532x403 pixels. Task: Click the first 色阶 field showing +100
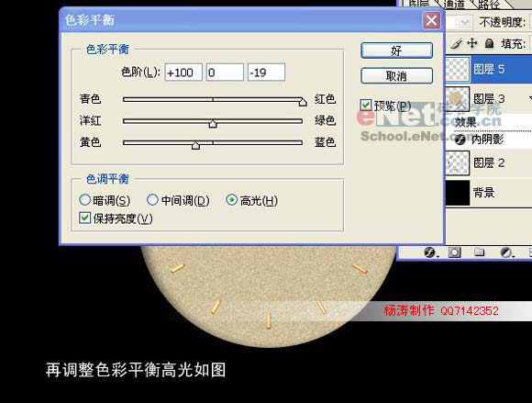[x=183, y=73]
